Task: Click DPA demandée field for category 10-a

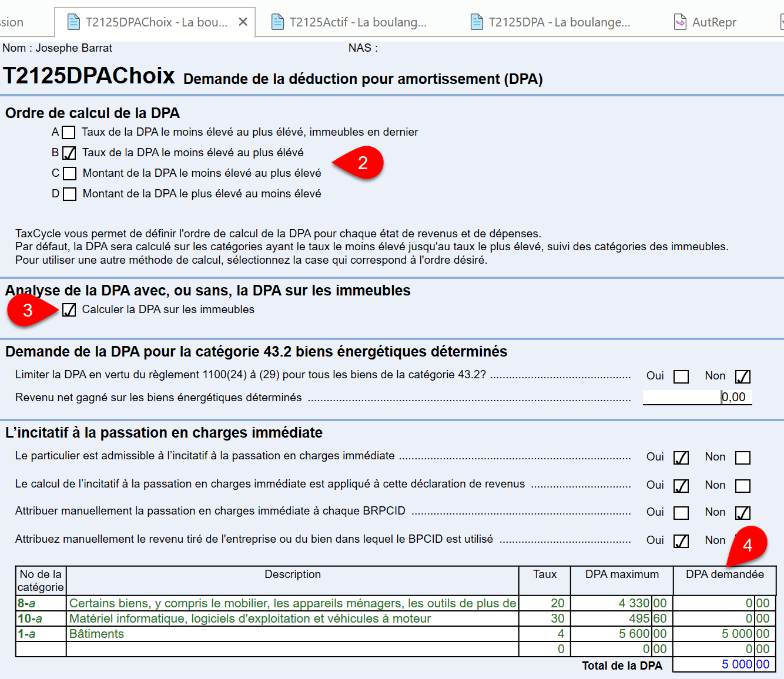Action: (x=724, y=619)
